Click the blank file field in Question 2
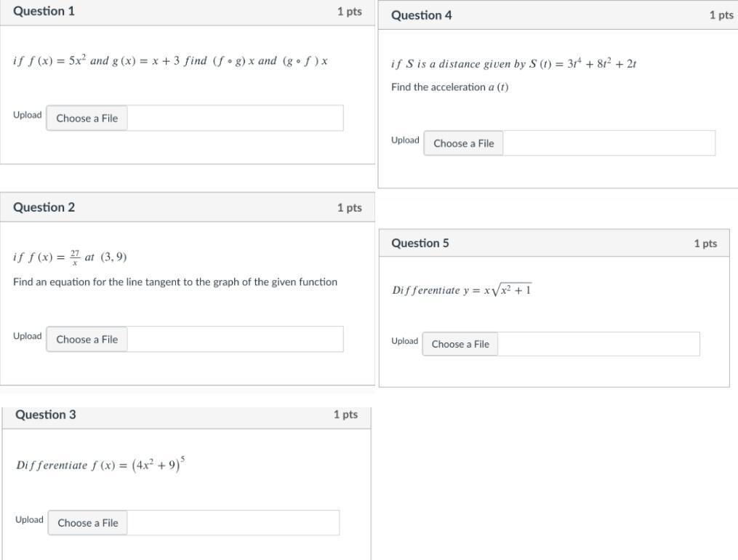Screen dimensions: 738x560 235,340
